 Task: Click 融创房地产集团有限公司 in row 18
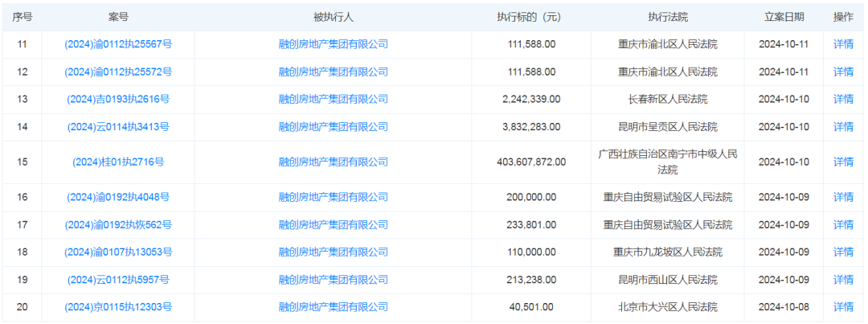coord(334,252)
